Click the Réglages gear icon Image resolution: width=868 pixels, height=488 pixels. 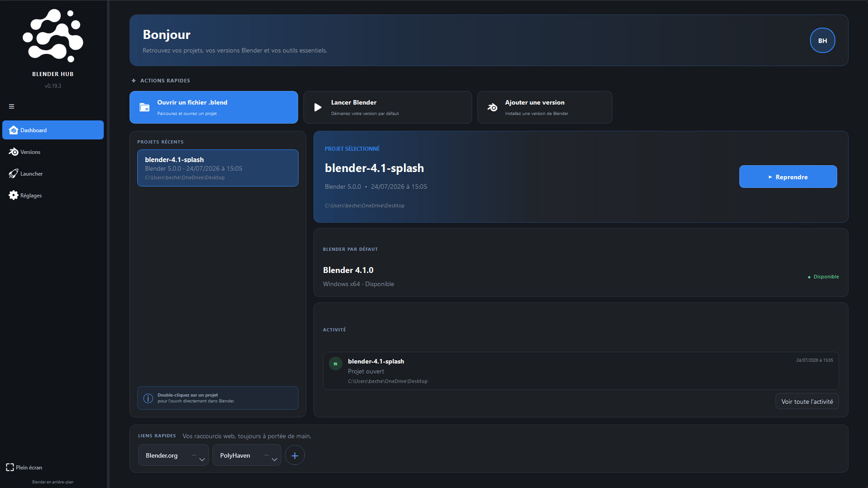(x=14, y=195)
